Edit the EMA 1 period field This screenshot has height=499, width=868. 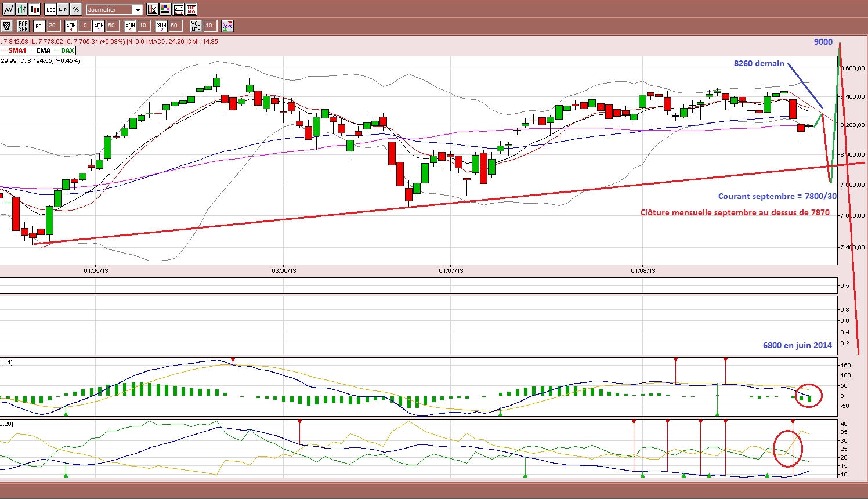[84, 26]
